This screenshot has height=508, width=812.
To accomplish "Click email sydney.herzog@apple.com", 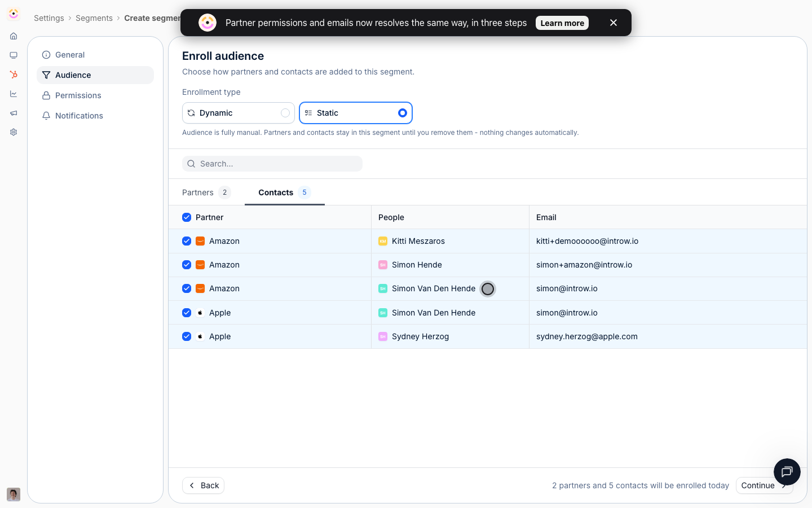I will [x=587, y=336].
